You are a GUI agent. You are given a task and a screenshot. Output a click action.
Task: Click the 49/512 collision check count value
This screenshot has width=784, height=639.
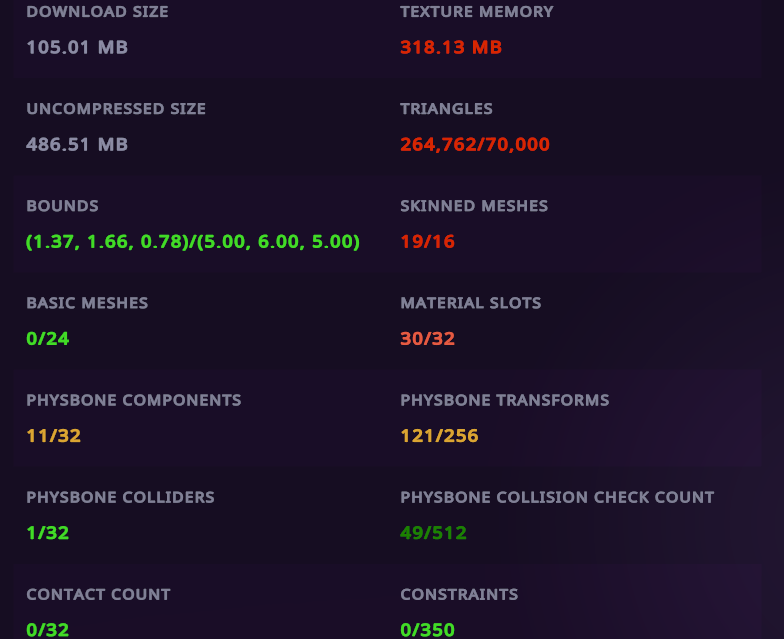(x=434, y=532)
